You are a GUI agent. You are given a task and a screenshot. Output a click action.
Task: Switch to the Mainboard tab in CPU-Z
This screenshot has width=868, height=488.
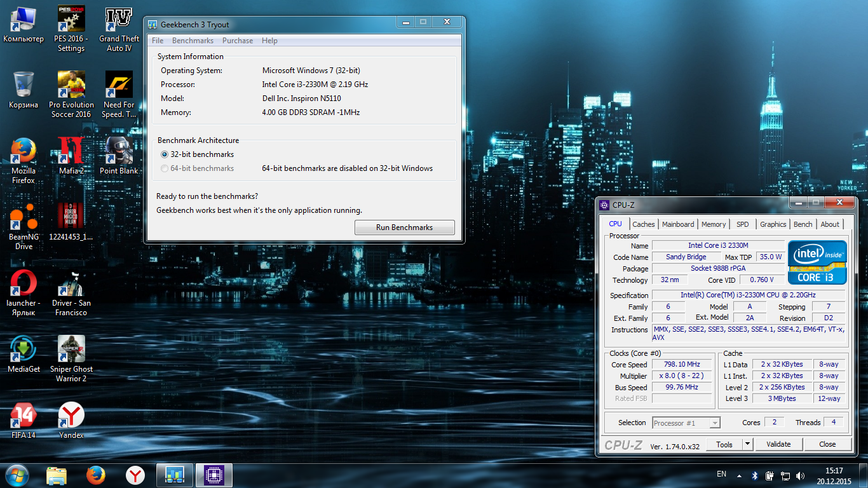[678, 224]
